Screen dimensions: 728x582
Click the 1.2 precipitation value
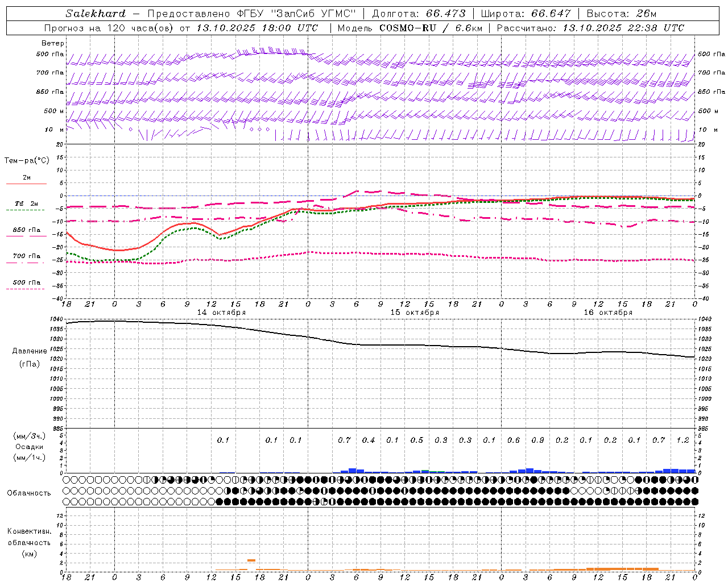(x=682, y=440)
